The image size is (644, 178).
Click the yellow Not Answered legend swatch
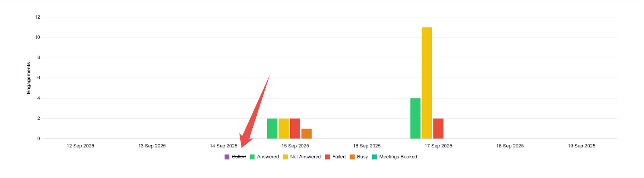coord(285,157)
